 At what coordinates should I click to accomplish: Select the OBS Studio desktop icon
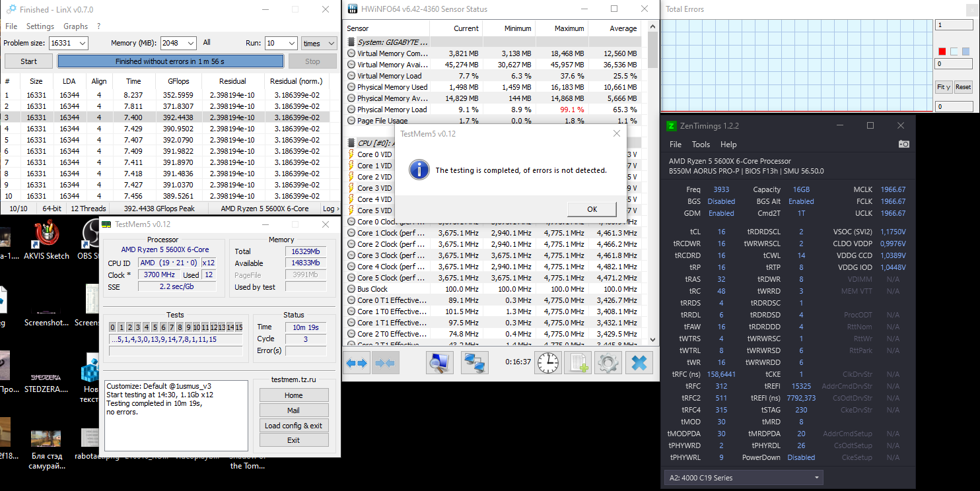click(90, 241)
